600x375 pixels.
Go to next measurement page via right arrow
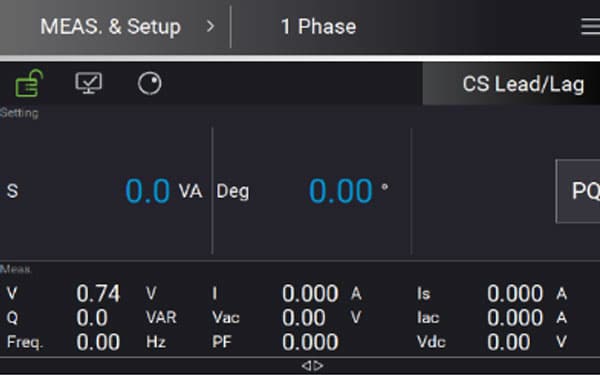click(x=318, y=366)
